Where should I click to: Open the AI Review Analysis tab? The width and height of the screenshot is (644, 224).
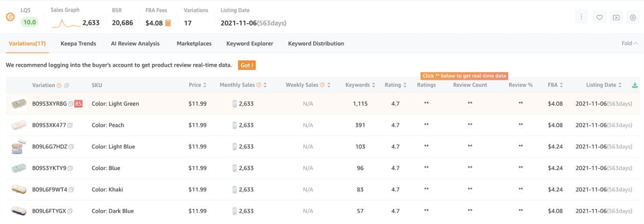(135, 43)
